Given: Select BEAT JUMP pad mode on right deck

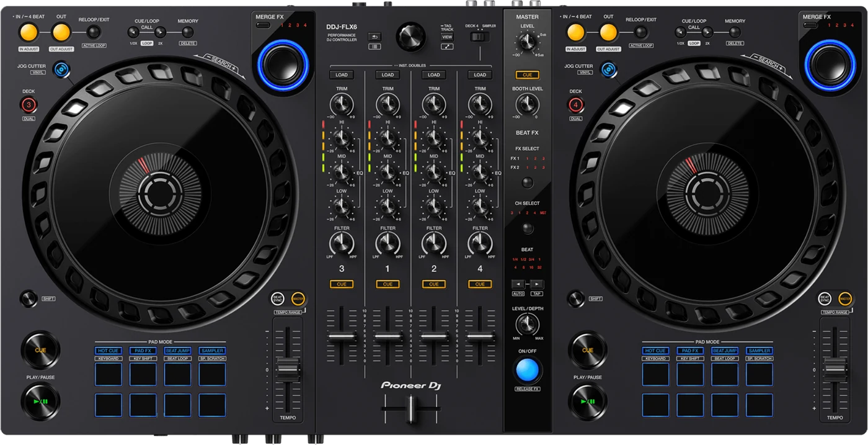Looking at the screenshot, I should (x=724, y=351).
